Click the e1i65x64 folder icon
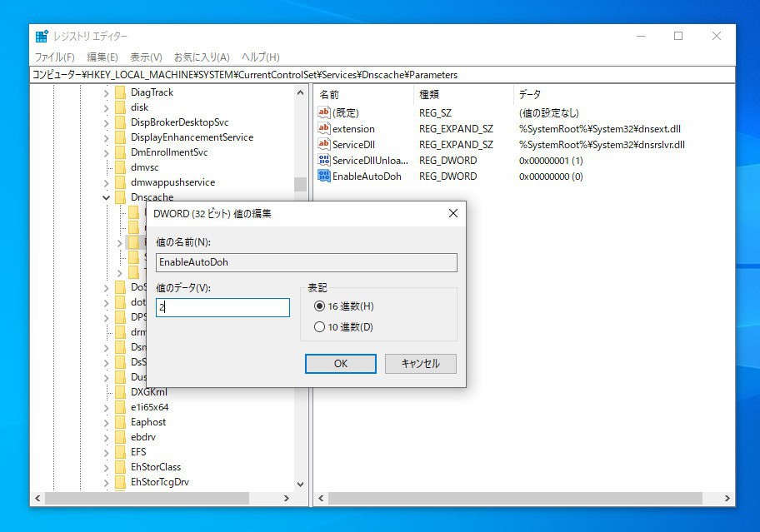This screenshot has width=760, height=532. coord(121,407)
